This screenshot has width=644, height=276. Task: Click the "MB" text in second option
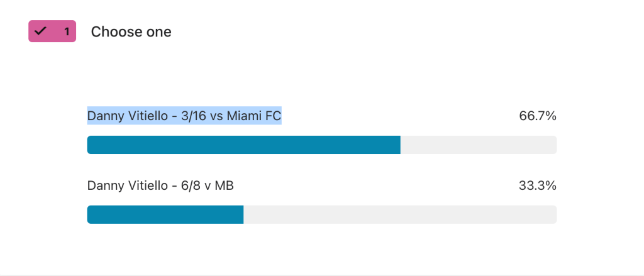pos(225,185)
